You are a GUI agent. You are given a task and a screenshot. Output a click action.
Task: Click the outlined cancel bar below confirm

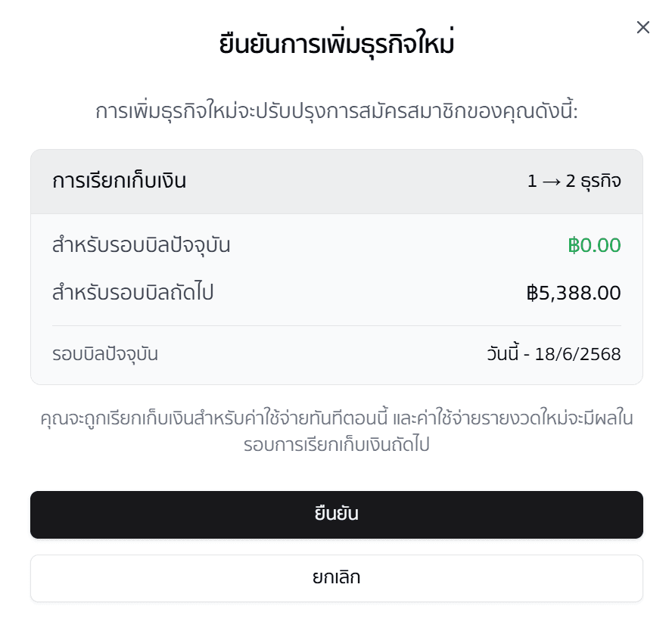point(336,577)
